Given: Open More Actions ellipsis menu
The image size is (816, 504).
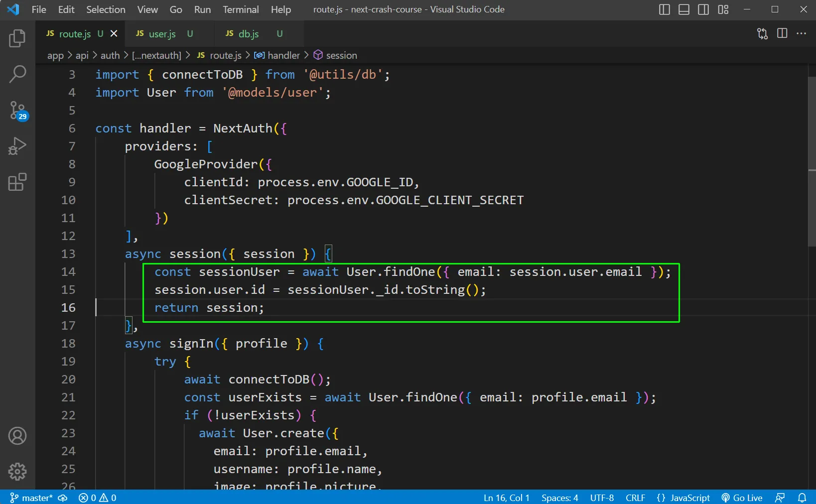Looking at the screenshot, I should pyautogui.click(x=801, y=33).
